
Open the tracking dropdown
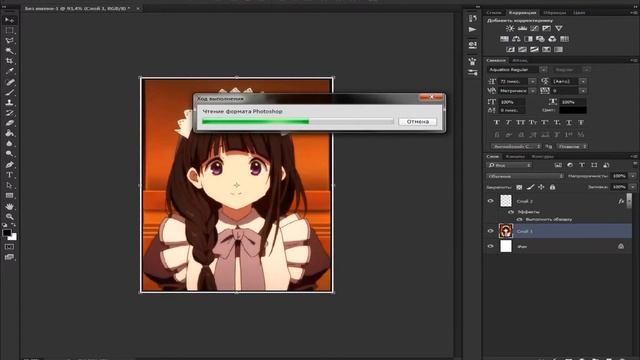pos(583,91)
